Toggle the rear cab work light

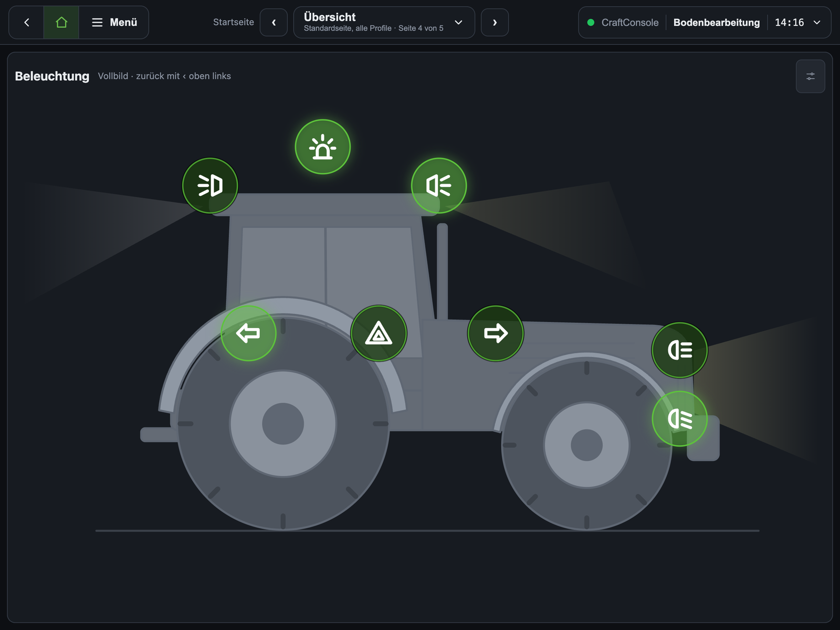click(x=210, y=186)
